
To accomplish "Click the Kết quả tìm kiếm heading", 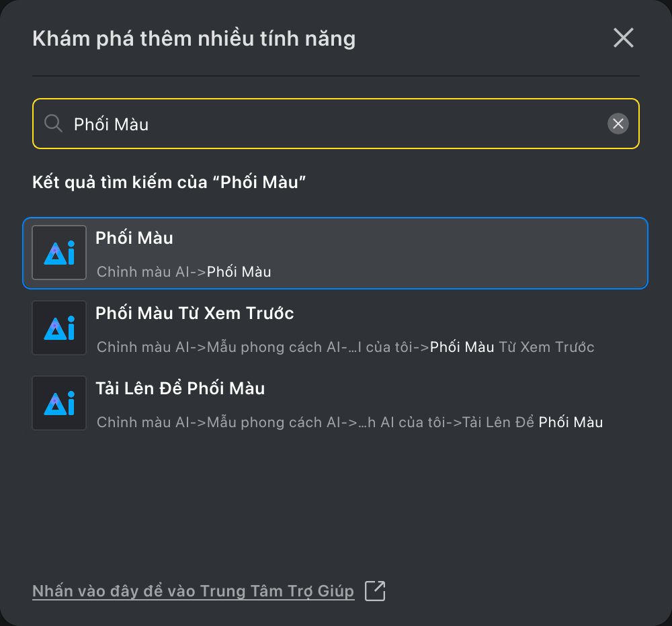I will click(x=169, y=182).
